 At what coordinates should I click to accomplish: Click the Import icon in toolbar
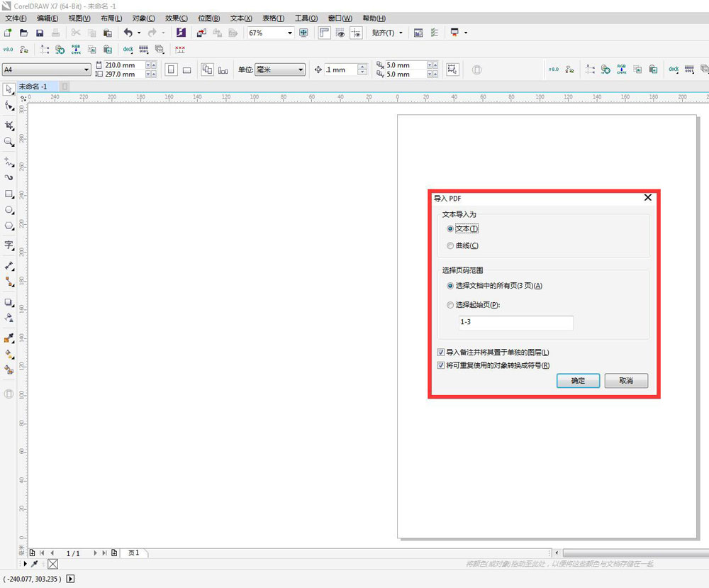tap(201, 33)
